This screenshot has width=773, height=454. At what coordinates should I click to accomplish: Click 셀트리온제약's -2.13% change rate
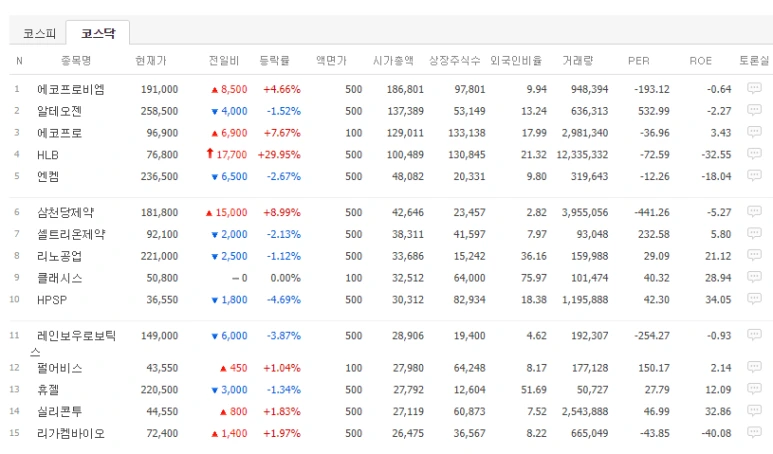(x=283, y=234)
